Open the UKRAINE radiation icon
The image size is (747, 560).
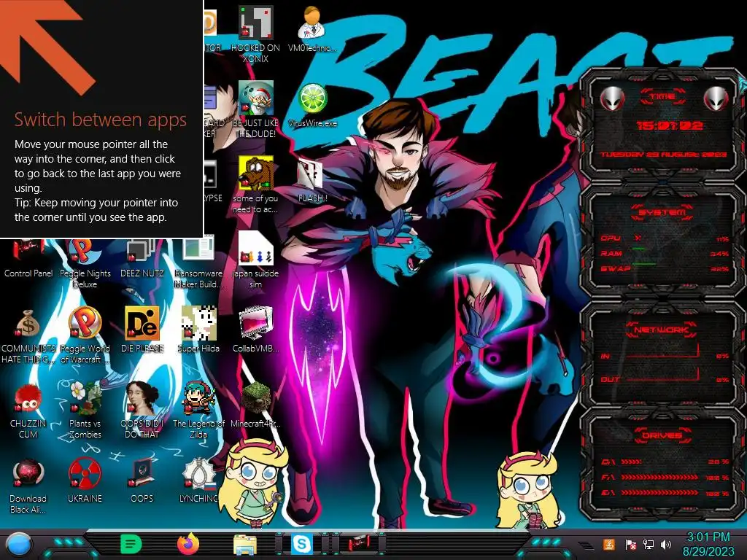point(85,480)
